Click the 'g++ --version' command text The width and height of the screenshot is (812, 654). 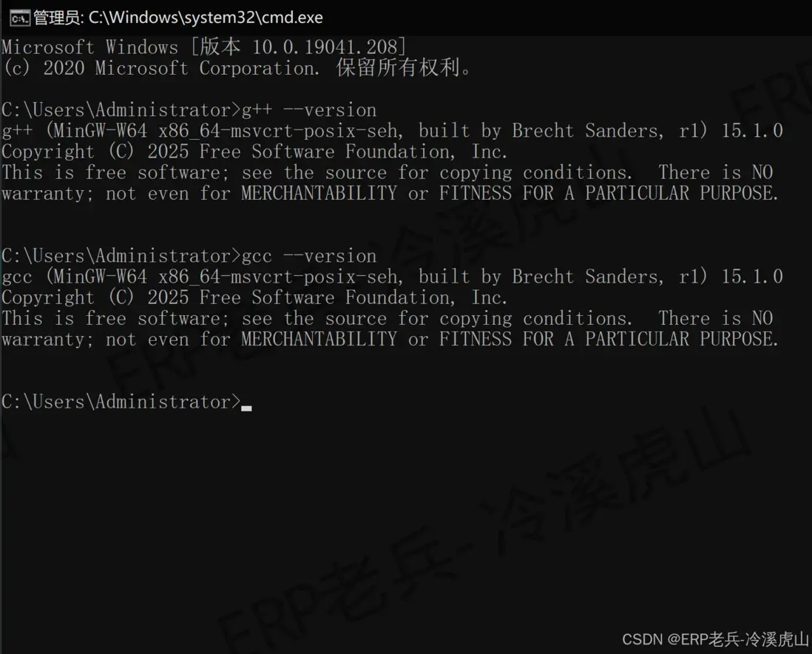click(x=309, y=110)
